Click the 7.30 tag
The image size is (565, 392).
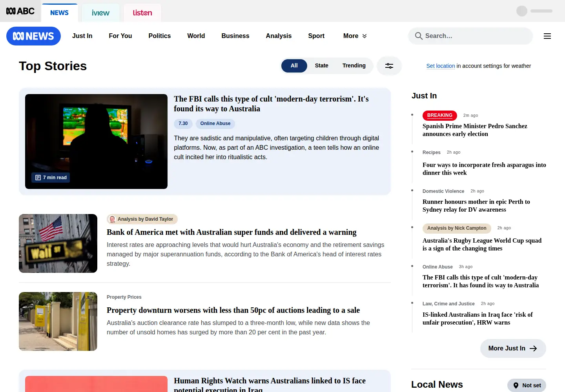click(x=183, y=123)
